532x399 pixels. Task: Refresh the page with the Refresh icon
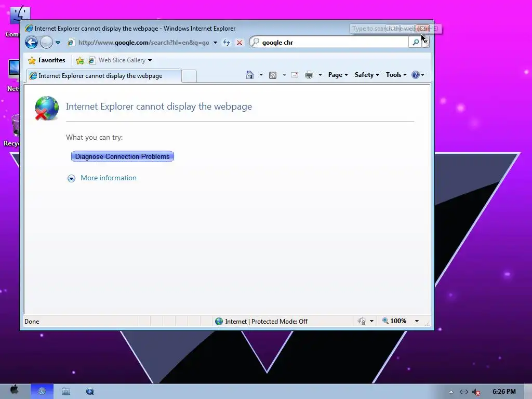pos(227,43)
